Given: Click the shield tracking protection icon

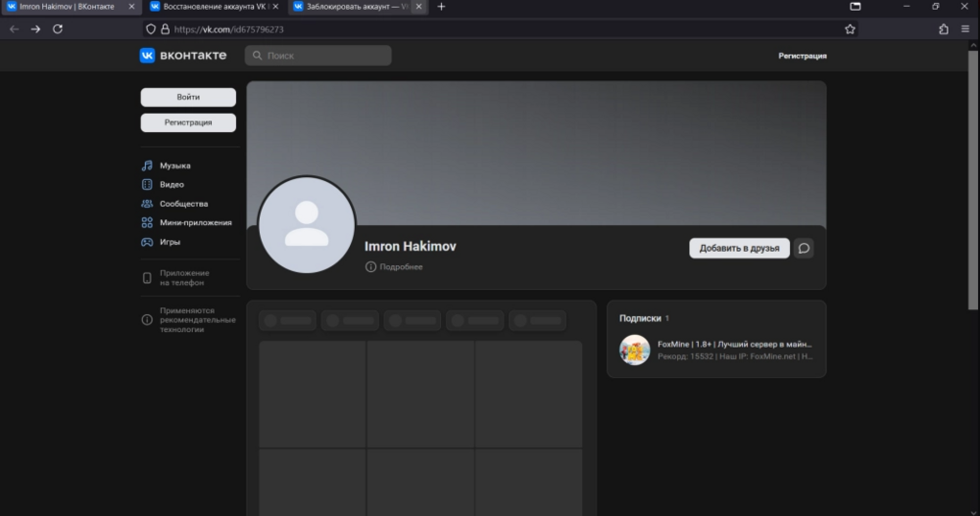Looking at the screenshot, I should pyautogui.click(x=151, y=29).
